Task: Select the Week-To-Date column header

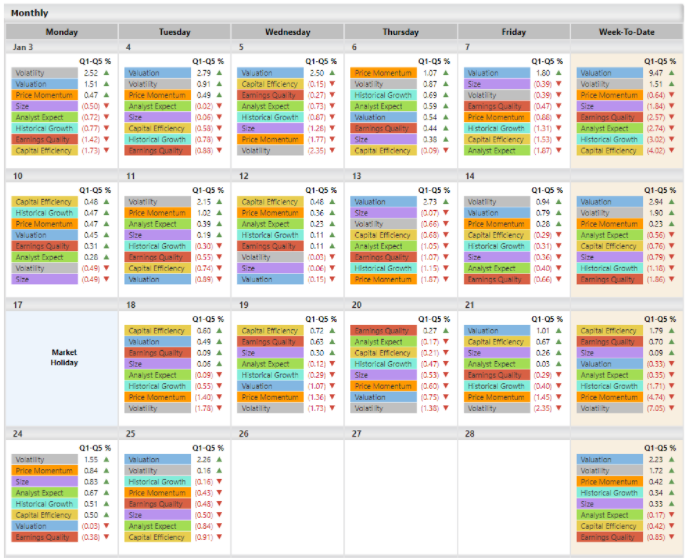Action: [x=627, y=32]
